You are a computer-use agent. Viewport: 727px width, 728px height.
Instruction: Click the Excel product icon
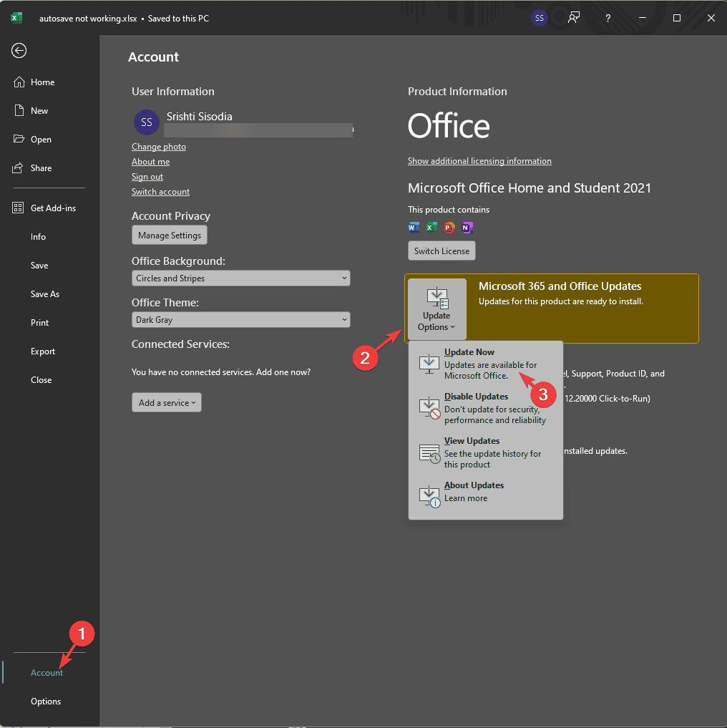(x=431, y=227)
